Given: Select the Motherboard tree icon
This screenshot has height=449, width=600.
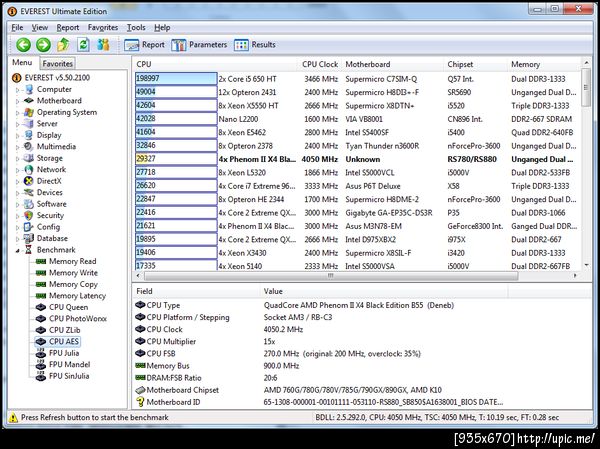Looking at the screenshot, I should 29,101.
